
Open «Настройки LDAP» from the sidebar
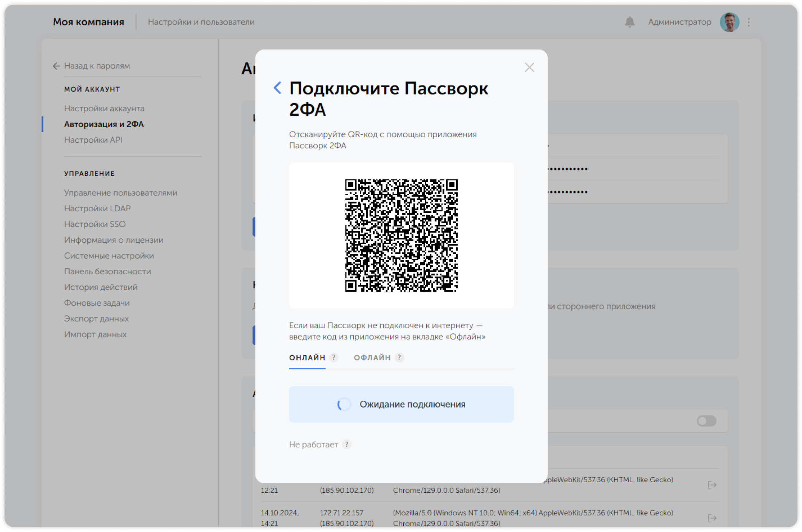(x=97, y=208)
